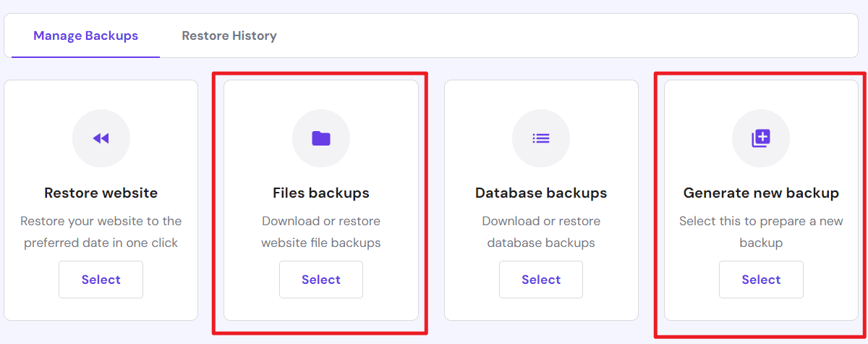Hit Select under Generate new backup

[x=761, y=280]
